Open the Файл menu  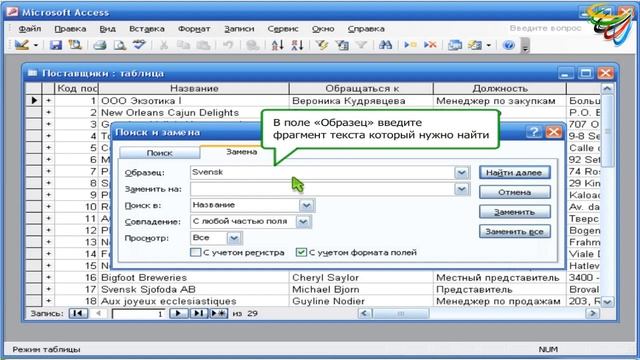pos(30,29)
